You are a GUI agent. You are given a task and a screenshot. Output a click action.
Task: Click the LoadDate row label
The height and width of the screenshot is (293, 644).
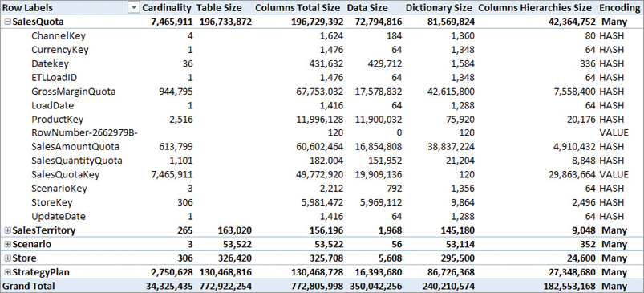[x=53, y=106]
